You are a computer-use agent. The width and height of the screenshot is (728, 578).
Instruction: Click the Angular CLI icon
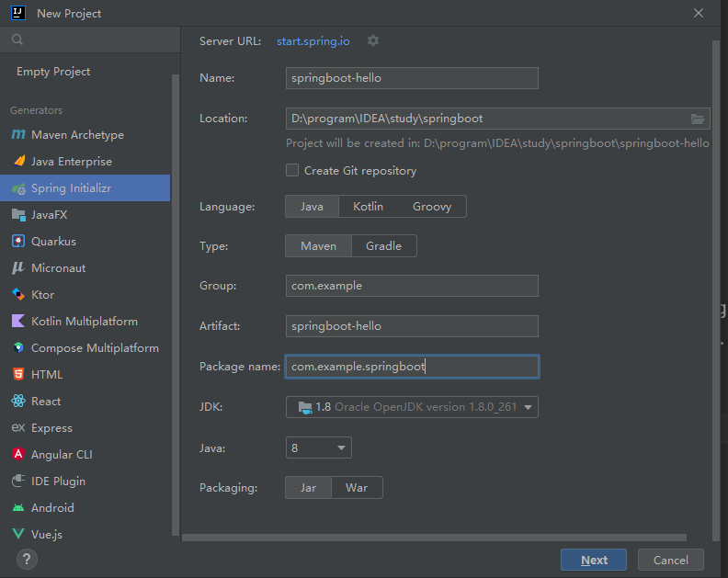pyautogui.click(x=18, y=454)
